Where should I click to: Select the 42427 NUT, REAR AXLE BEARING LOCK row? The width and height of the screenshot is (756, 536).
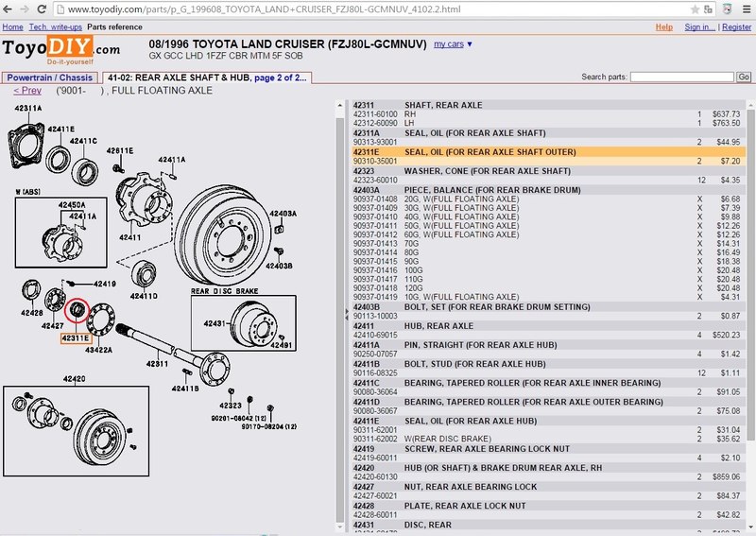tap(549, 487)
